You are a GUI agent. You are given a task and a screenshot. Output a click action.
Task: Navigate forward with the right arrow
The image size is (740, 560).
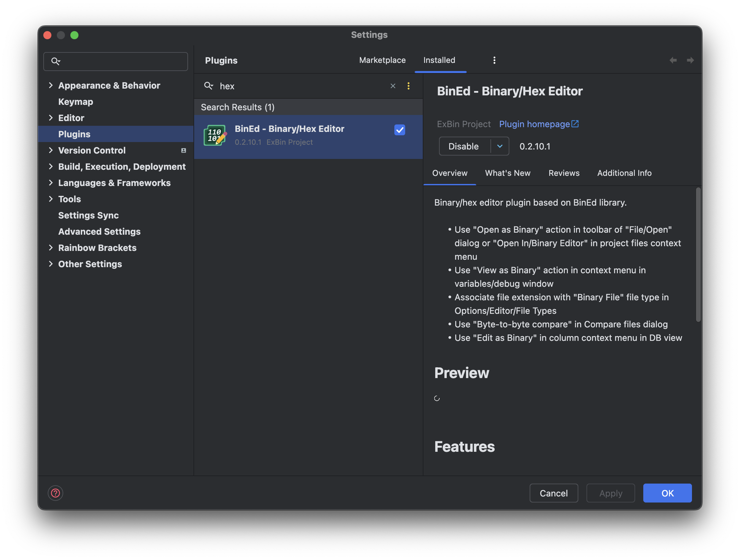pyautogui.click(x=690, y=60)
